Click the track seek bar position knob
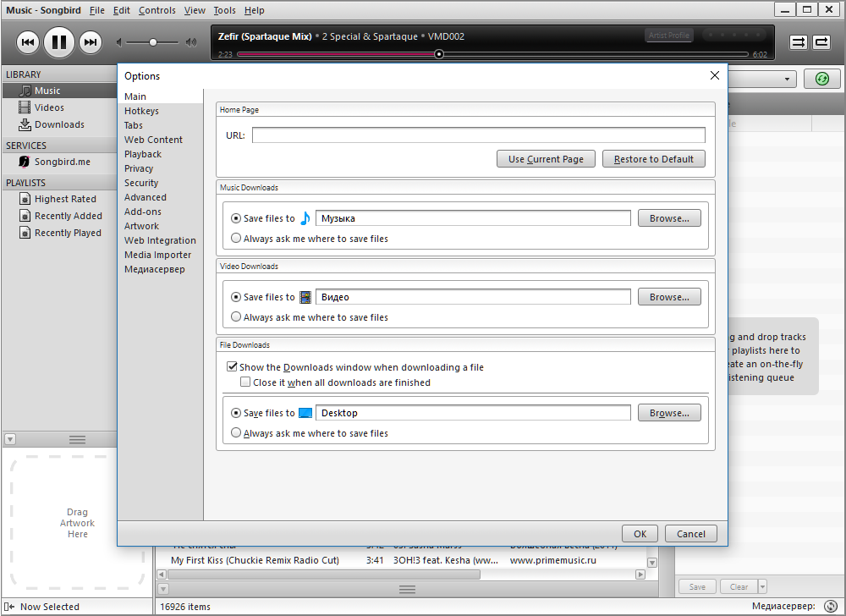This screenshot has height=616, width=846. pos(439,54)
